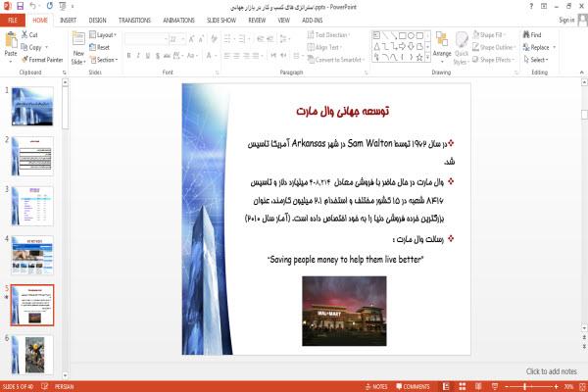
Task: Switch to the SLIDE SHOW tab
Action: pyautogui.click(x=221, y=21)
